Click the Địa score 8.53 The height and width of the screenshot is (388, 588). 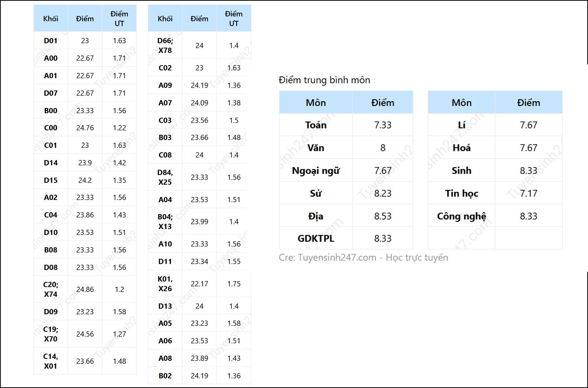pyautogui.click(x=382, y=216)
